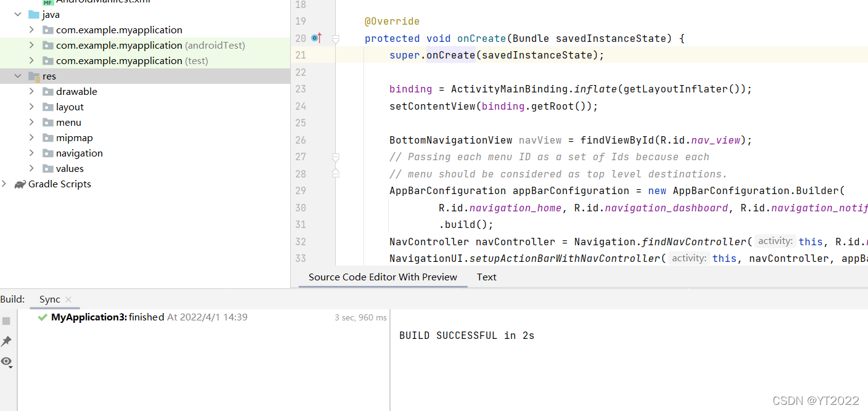
Task: Click the menu folder icon
Action: point(47,122)
